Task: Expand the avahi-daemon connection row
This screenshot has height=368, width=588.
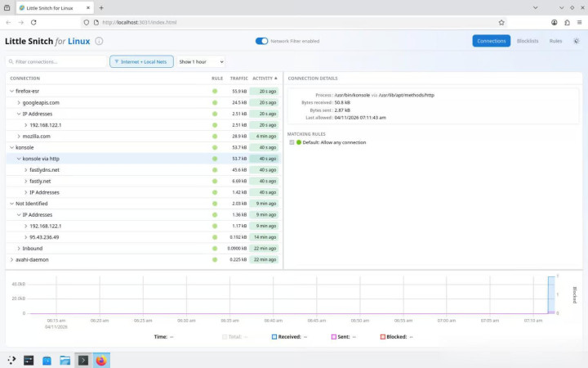Action: [11, 260]
